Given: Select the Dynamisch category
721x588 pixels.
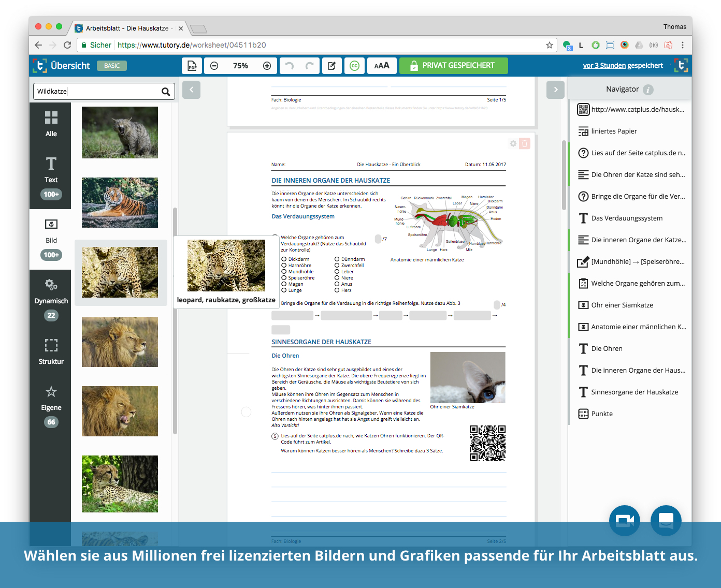Looking at the screenshot, I should click(x=51, y=300).
